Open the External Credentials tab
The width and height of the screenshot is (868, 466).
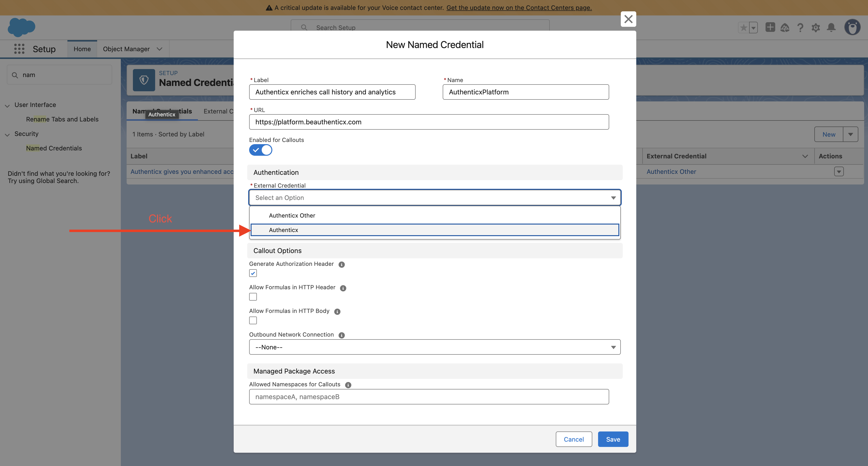[218, 111]
